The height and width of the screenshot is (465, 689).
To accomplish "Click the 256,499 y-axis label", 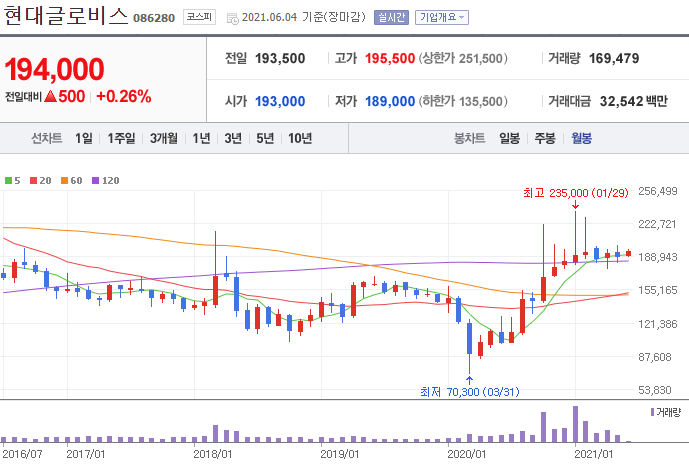I will 658,191.
